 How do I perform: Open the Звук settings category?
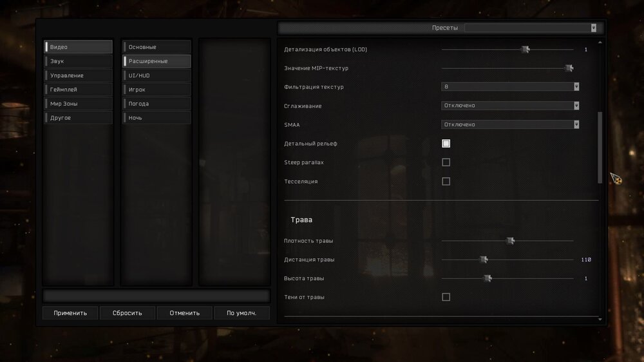(78, 61)
